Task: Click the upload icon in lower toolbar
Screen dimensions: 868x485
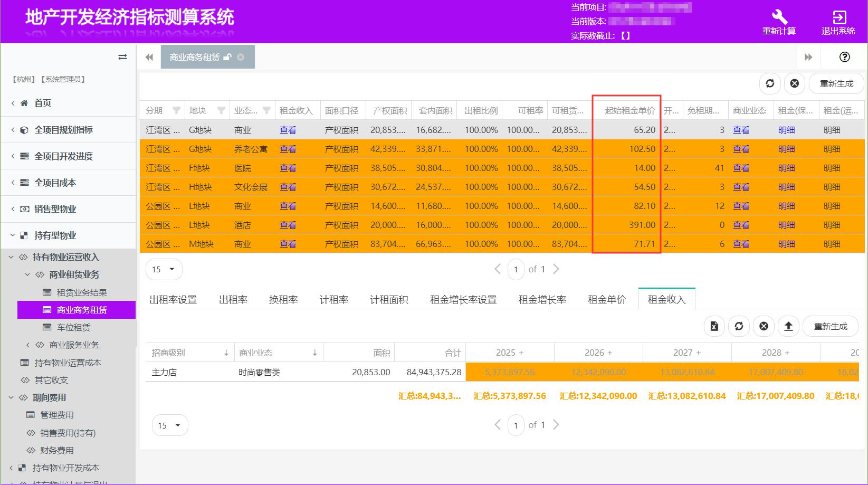Action: coord(788,326)
